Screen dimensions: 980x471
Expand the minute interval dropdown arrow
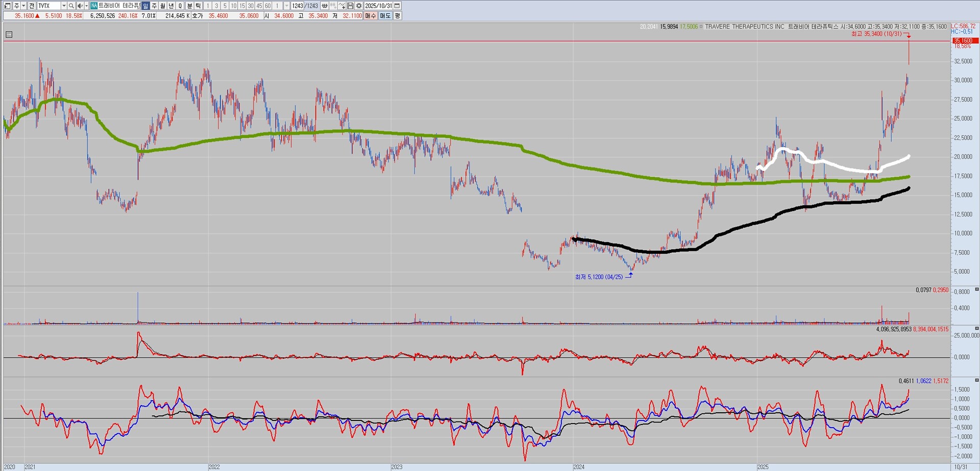pyautogui.click(x=286, y=6)
